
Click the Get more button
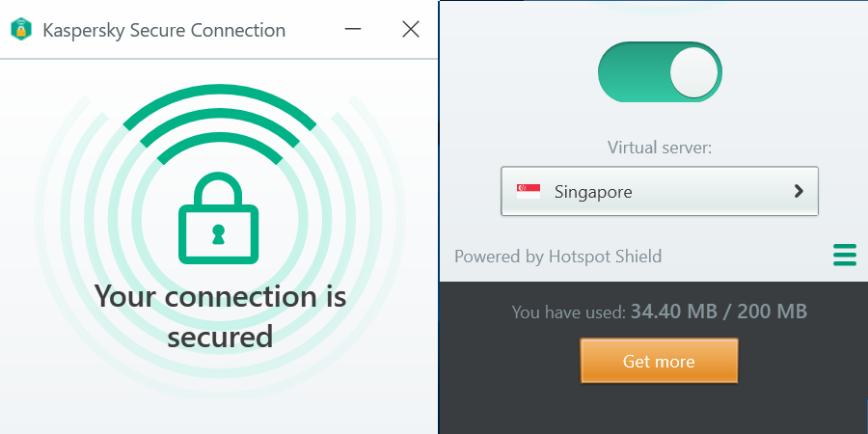pyautogui.click(x=659, y=361)
